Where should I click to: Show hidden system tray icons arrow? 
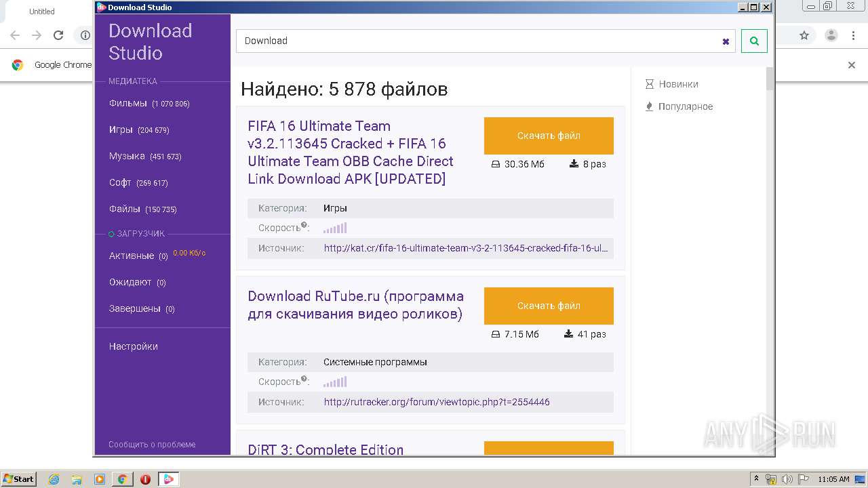[757, 479]
